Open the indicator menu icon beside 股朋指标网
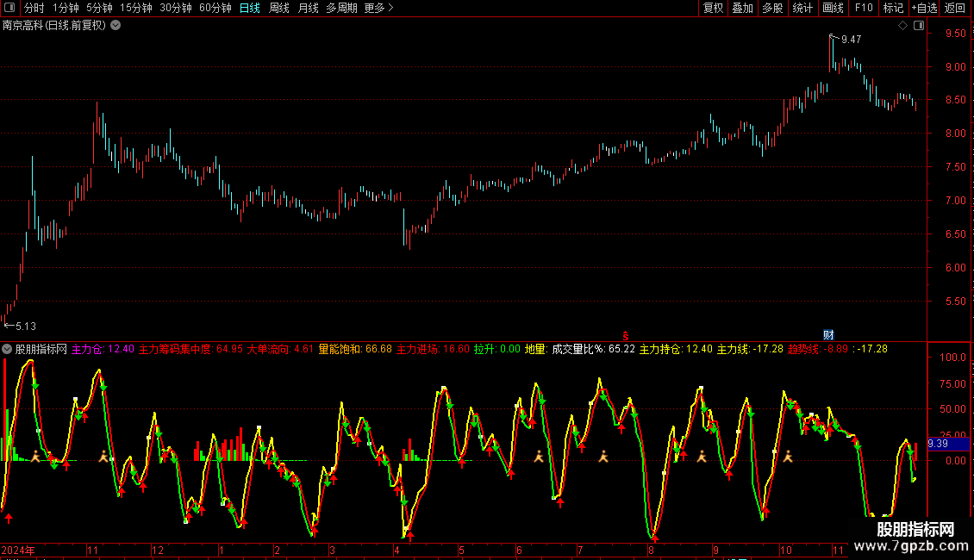The height and width of the screenshot is (560, 974). [x=7, y=350]
